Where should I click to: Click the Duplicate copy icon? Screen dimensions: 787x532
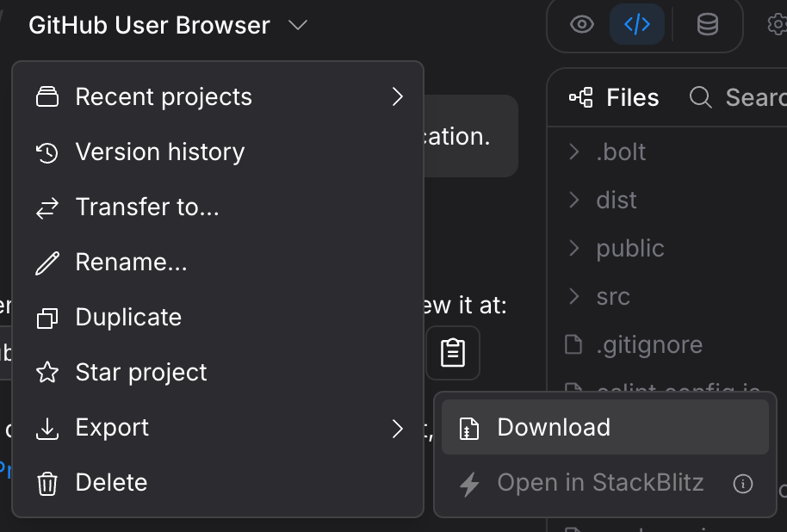point(47,319)
